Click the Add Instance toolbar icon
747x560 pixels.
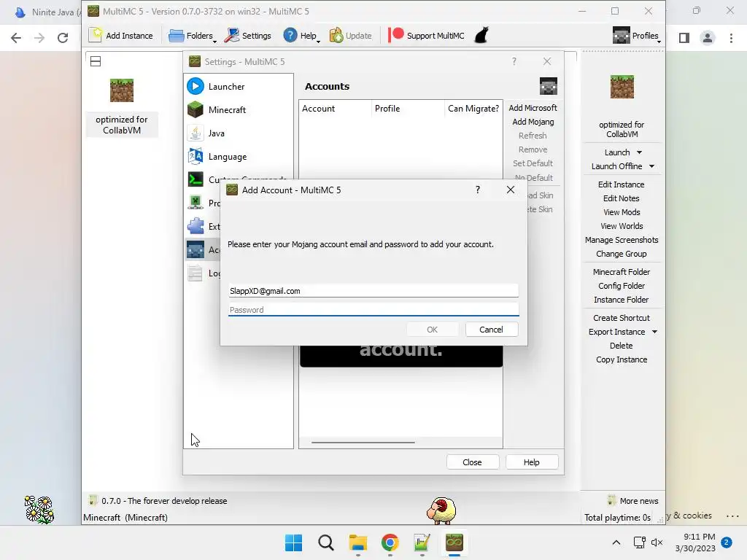tap(96, 35)
